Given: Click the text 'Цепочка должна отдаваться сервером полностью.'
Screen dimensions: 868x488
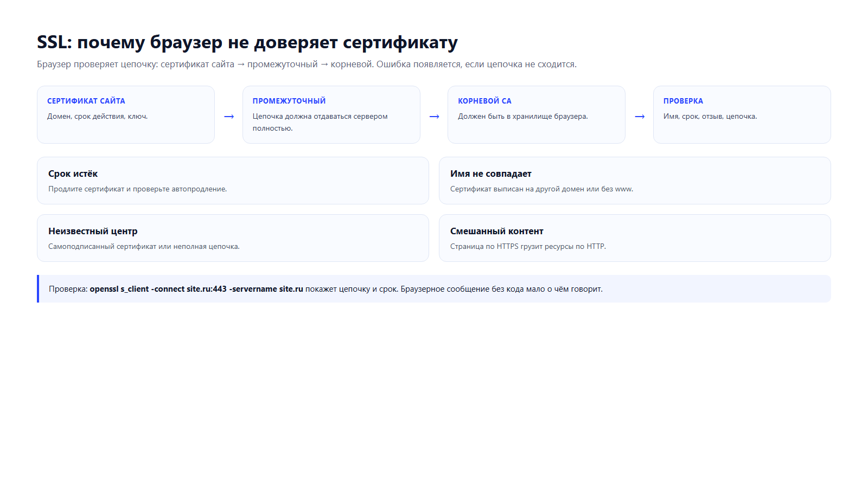Looking at the screenshot, I should 320,122.
